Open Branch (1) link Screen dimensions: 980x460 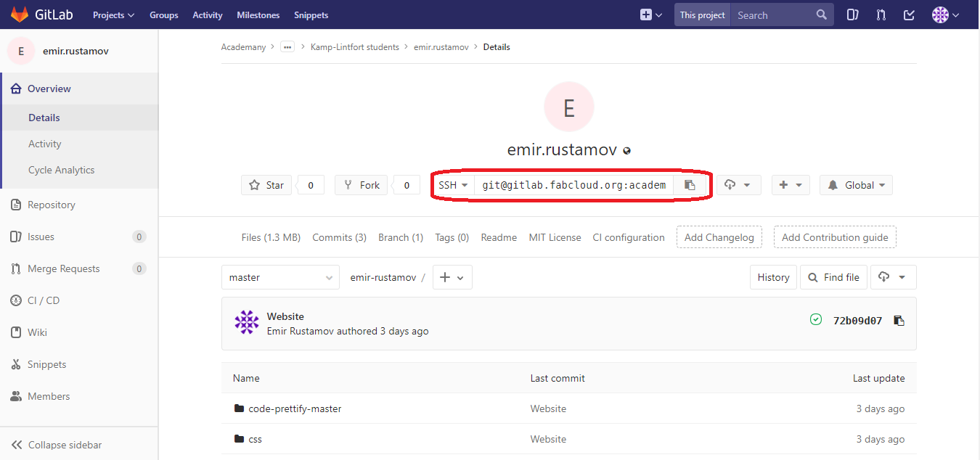[401, 237]
